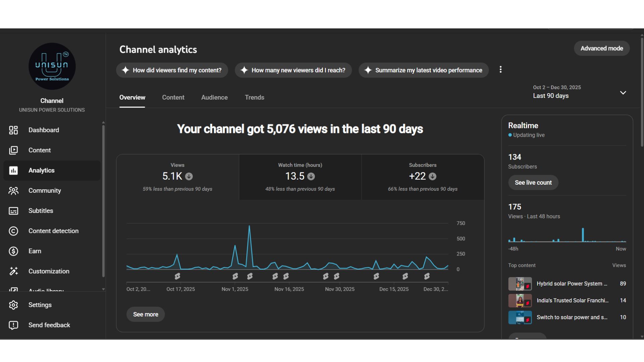The image size is (644, 362).
Task: Open Dashboard from the sidebar icon
Action: point(13,130)
